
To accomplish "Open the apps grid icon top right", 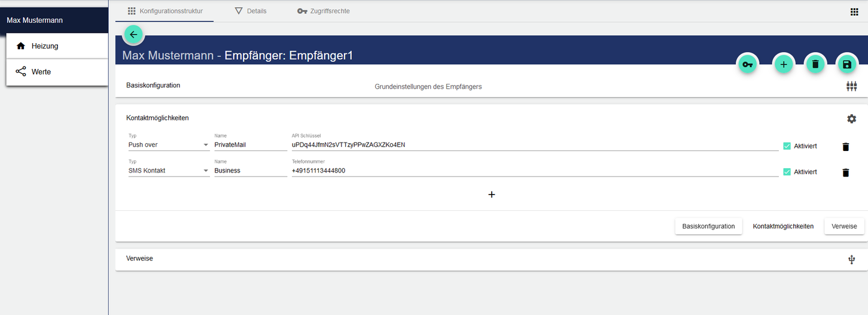I will [x=854, y=11].
